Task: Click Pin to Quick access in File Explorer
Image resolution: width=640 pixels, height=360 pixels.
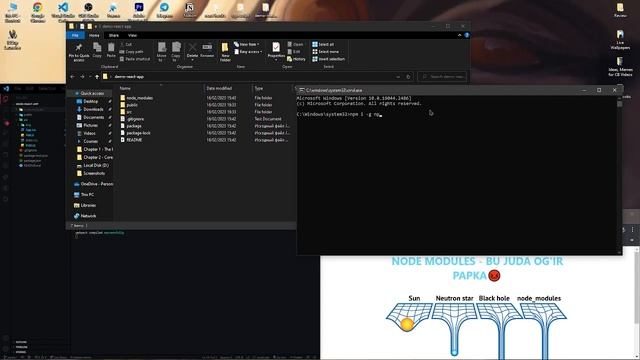Action: [79, 52]
